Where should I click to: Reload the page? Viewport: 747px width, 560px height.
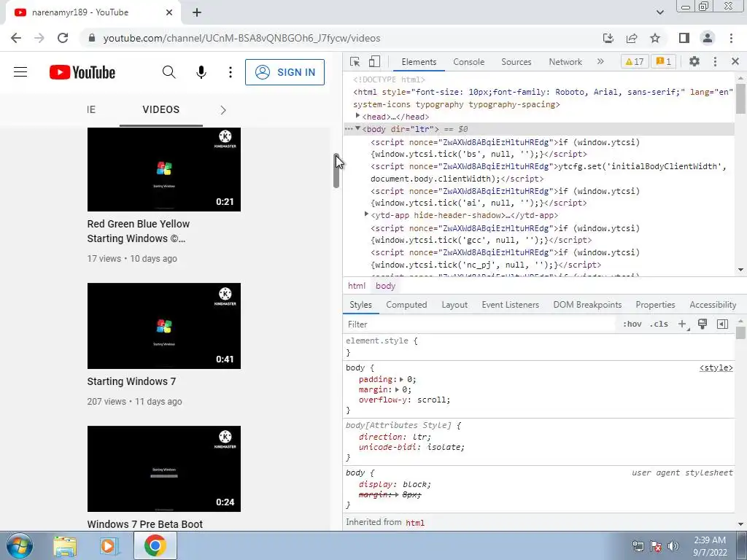point(63,38)
